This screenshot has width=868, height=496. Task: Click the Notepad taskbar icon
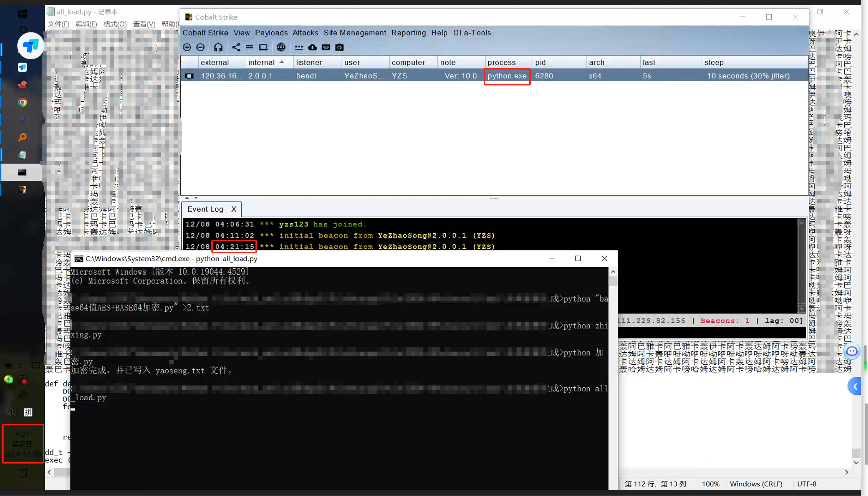pos(22,155)
